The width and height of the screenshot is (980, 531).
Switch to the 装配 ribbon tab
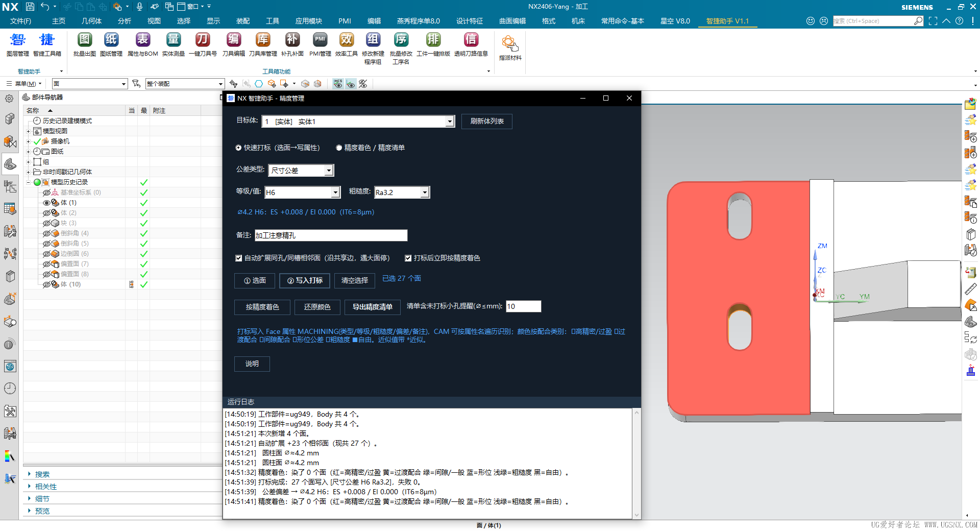[243, 21]
